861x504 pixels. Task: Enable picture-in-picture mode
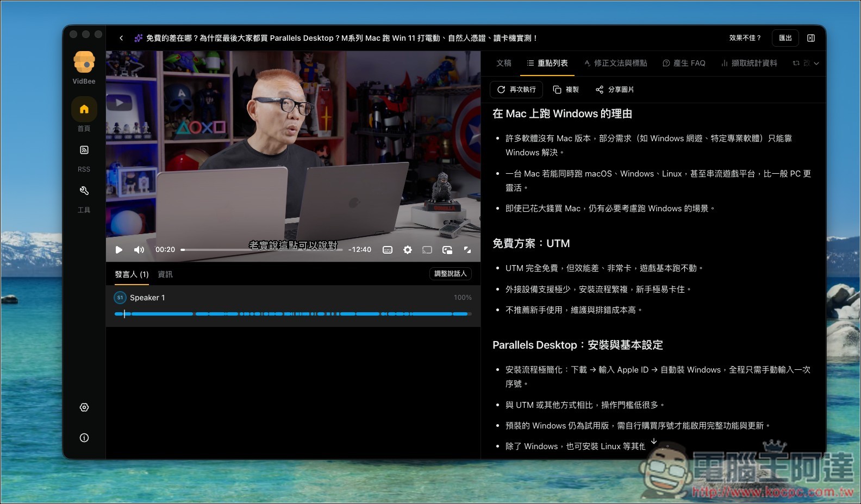pyautogui.click(x=447, y=250)
